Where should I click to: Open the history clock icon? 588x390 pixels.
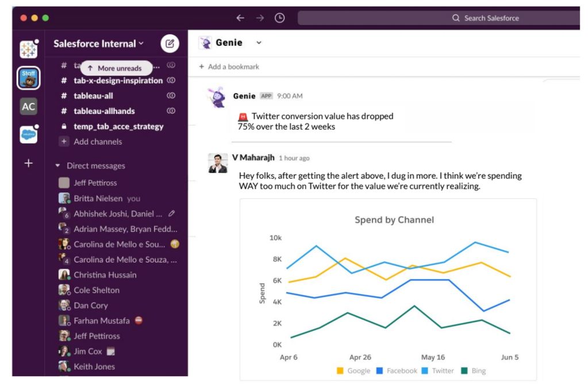click(x=279, y=18)
